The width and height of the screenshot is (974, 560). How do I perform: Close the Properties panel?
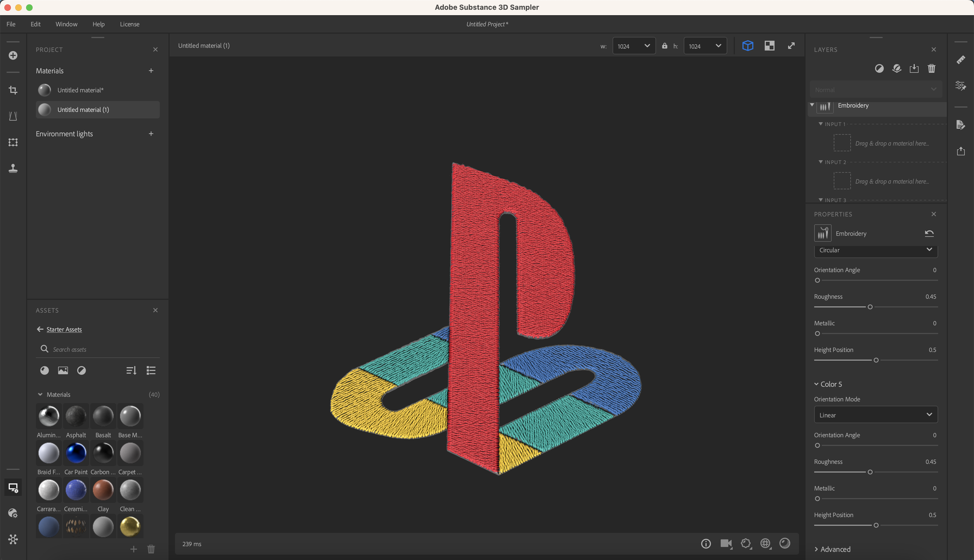point(934,214)
